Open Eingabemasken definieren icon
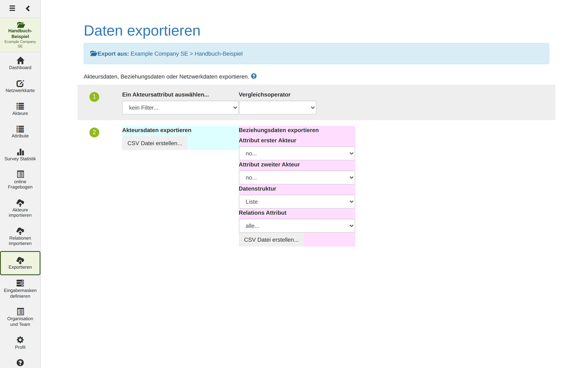The height and width of the screenshot is (368, 588). [x=20, y=283]
